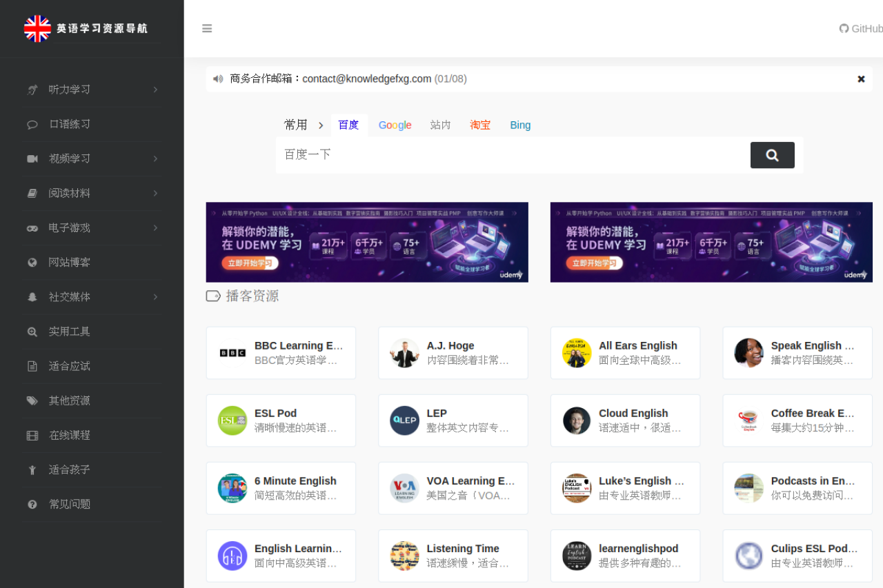Focus the 百度一下 search input field
Screen dimensions: 883x588
point(512,155)
